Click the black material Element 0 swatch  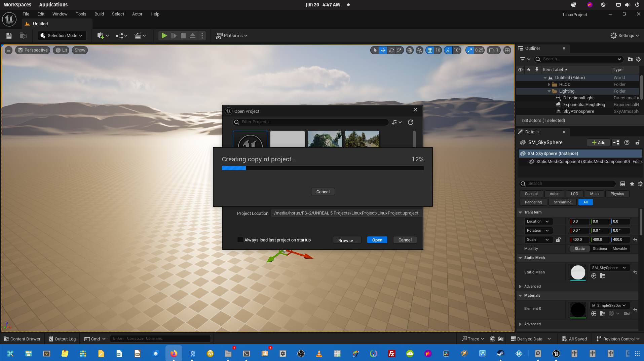[578, 310]
